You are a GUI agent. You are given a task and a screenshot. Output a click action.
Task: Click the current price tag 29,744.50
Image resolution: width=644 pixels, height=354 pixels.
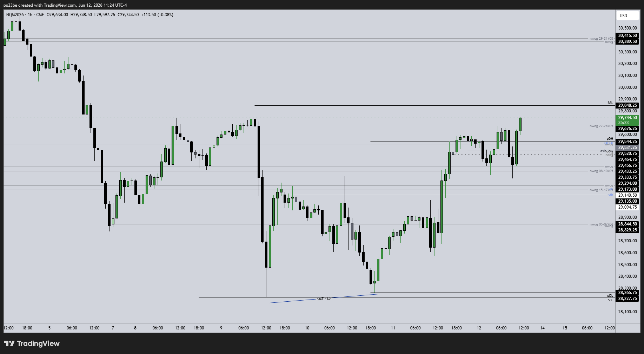click(628, 118)
